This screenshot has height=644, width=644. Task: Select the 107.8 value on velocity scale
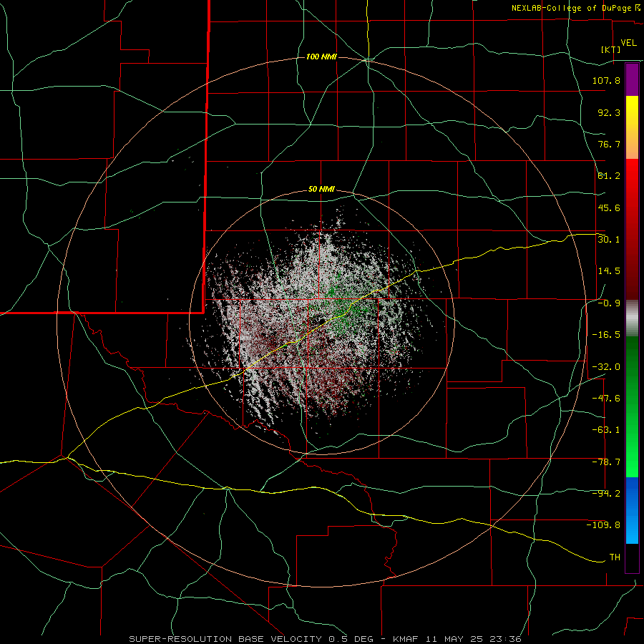pyautogui.click(x=606, y=80)
